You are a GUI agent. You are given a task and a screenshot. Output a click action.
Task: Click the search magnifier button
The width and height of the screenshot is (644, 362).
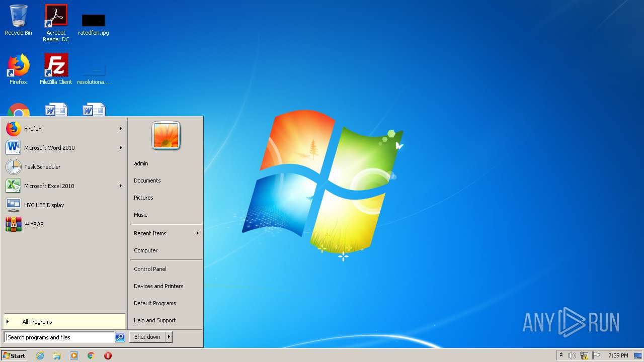click(120, 337)
